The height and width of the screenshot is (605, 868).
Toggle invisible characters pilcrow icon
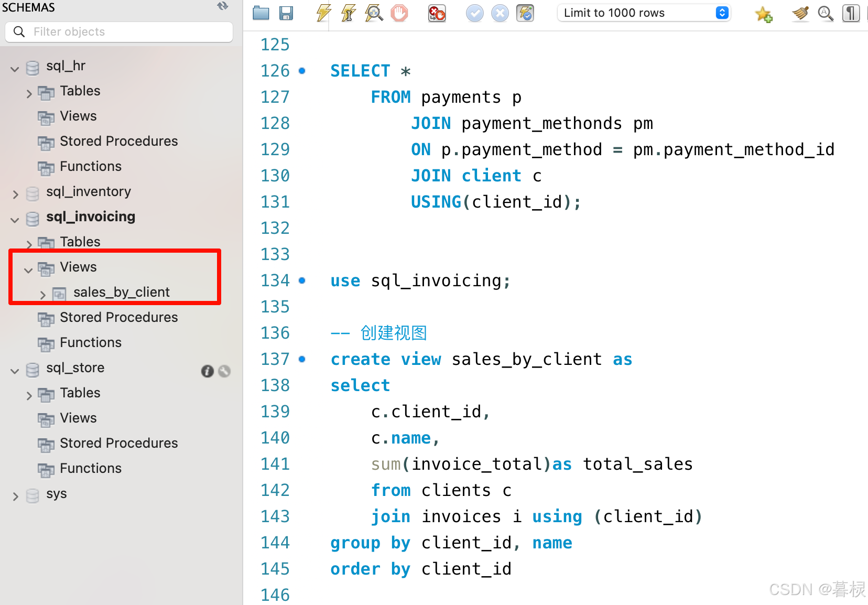click(x=851, y=13)
